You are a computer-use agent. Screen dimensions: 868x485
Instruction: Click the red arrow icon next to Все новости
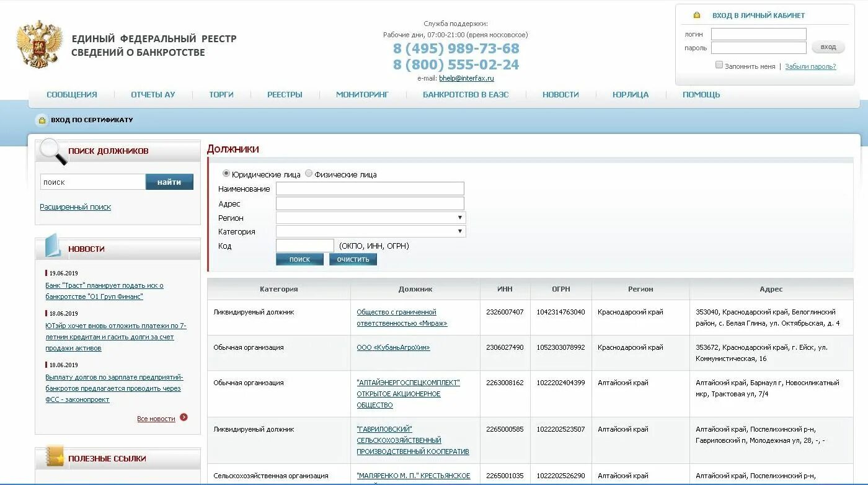pos(184,417)
